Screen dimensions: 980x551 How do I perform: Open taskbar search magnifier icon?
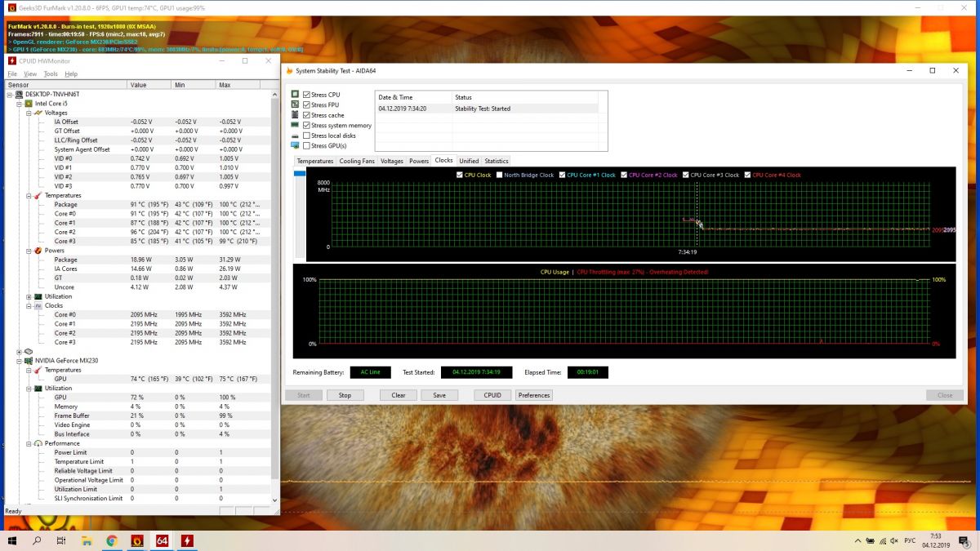37,540
